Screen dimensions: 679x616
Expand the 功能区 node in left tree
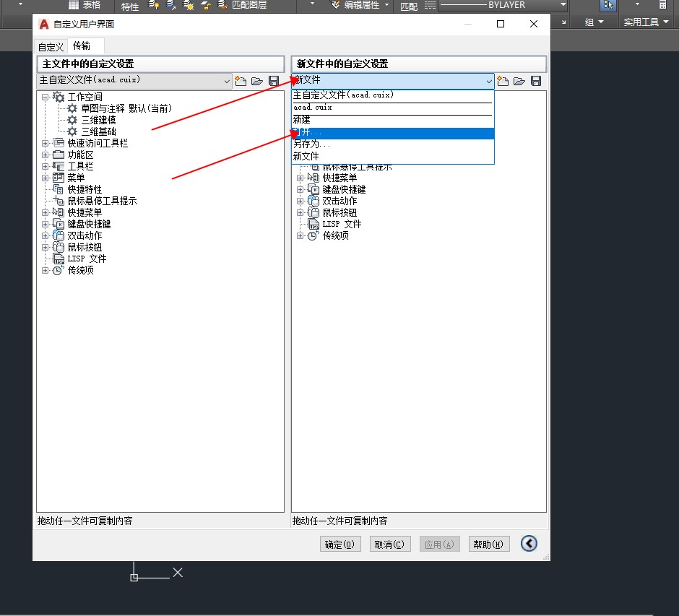tap(46, 155)
